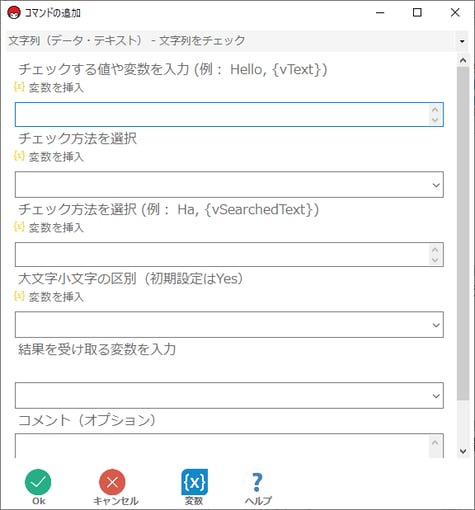Click the scroll-down arrow of the form scrollbar
The height and width of the screenshot is (510, 475).
tap(463, 451)
